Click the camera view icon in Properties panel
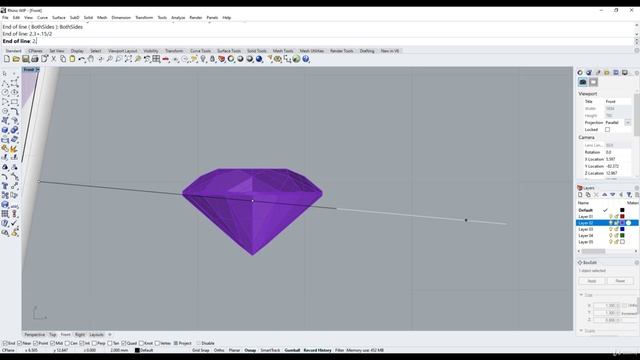 (583, 82)
